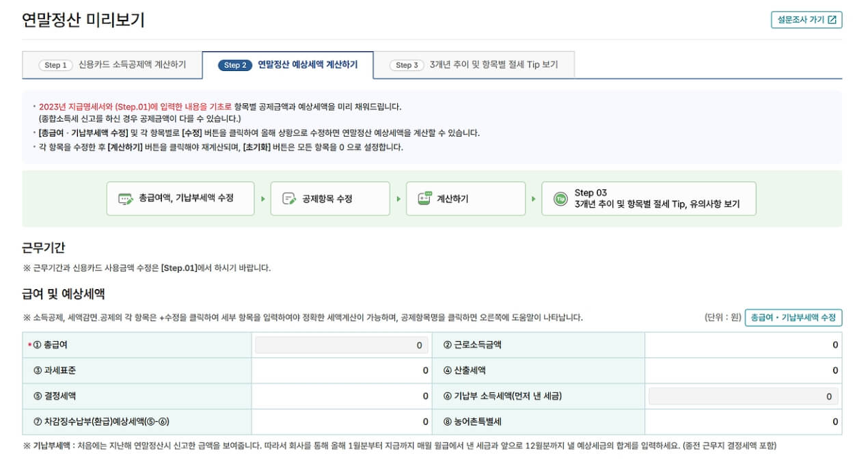Click the ④ 산출세액 label for help

click(467, 370)
